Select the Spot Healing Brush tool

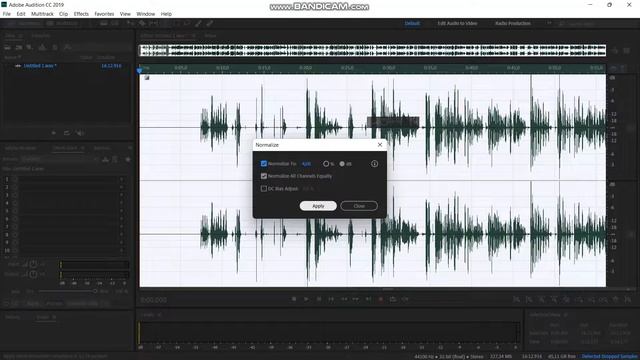click(210, 24)
